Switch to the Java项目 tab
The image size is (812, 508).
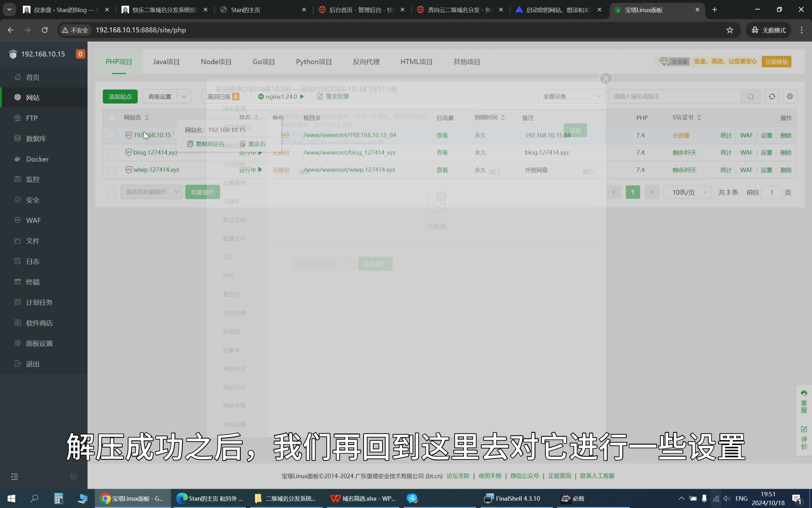point(166,62)
